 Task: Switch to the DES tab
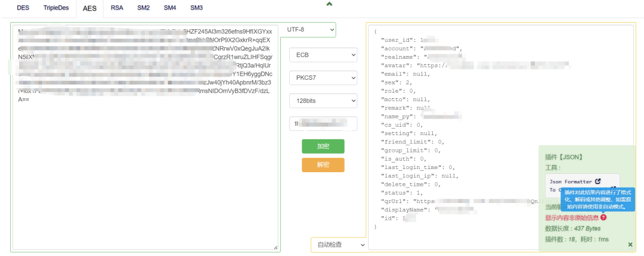23,8
